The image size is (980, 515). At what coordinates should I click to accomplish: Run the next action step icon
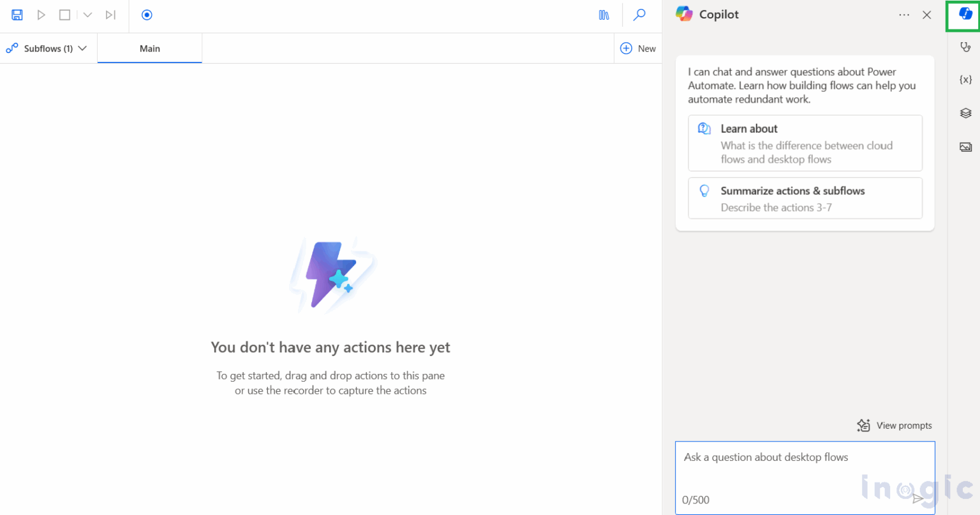[110, 15]
